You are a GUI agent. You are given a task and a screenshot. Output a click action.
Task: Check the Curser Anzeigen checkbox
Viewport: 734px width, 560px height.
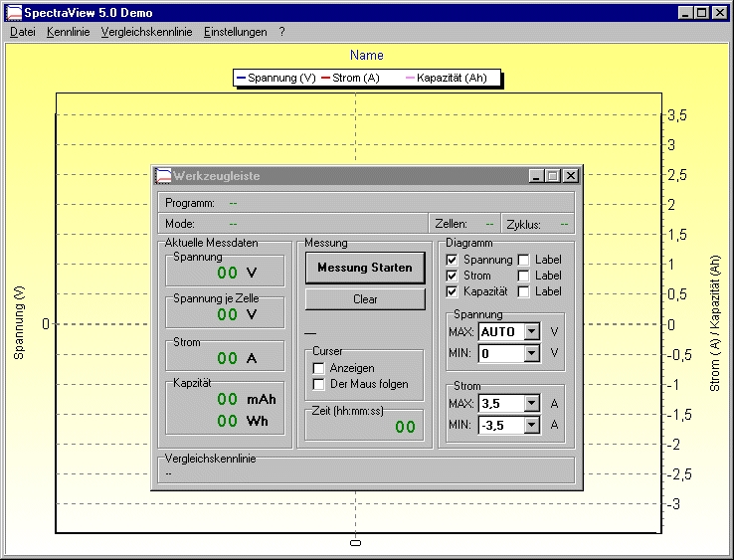319,368
